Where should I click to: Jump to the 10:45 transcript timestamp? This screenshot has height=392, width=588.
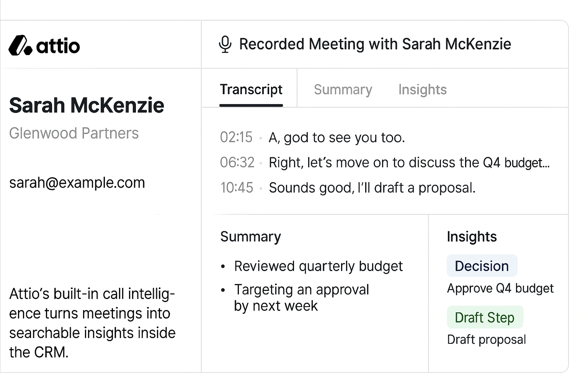[x=237, y=188]
